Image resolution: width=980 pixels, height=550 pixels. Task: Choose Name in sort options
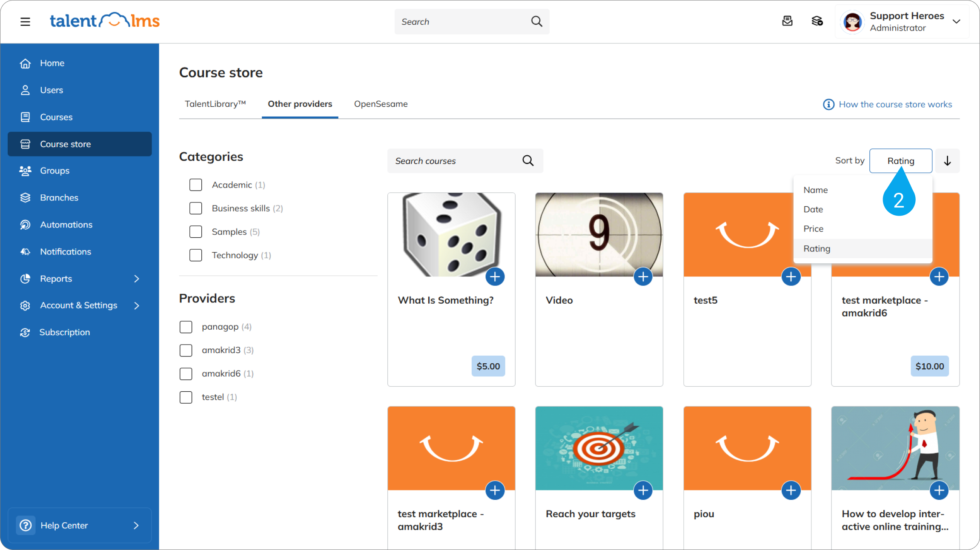pos(863,190)
